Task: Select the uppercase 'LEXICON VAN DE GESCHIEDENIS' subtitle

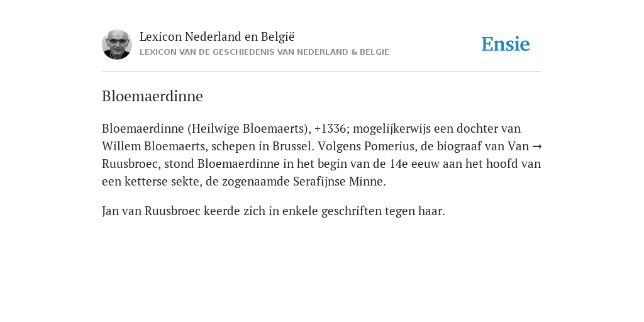Action: coord(264,52)
